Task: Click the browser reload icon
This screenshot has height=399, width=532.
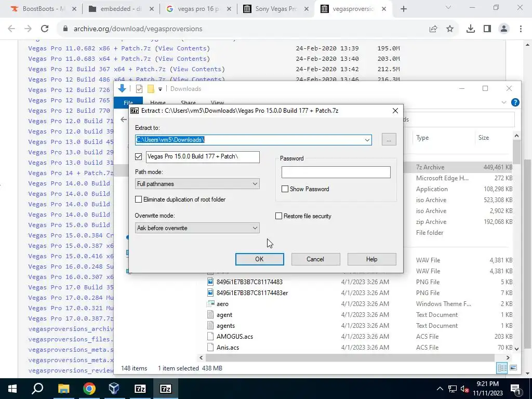Action: (45, 29)
